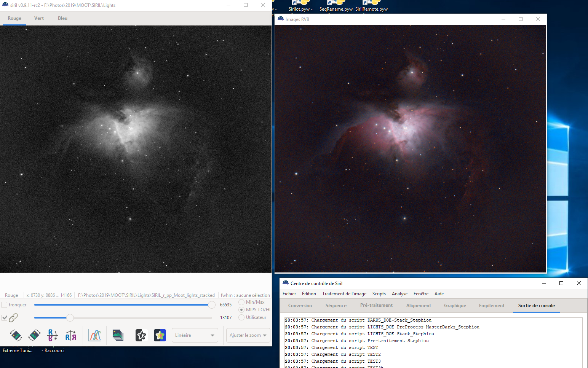Open the Traitement de l'image menu

point(344,294)
